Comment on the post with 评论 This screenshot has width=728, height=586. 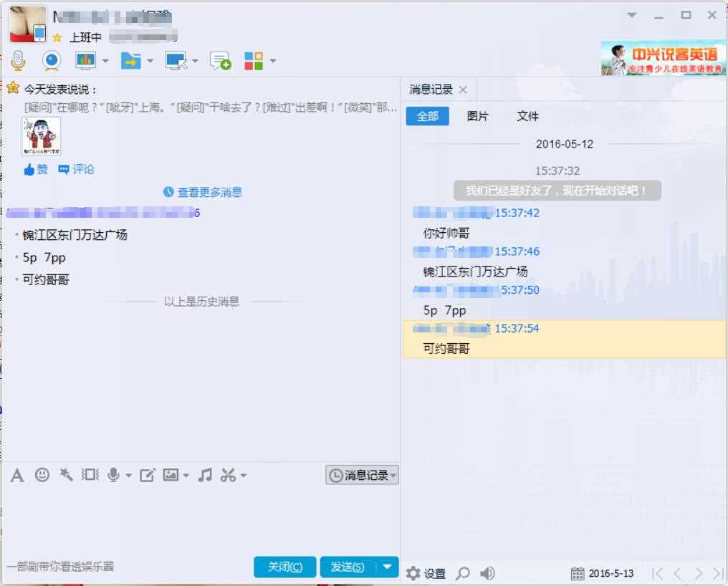pyautogui.click(x=77, y=170)
